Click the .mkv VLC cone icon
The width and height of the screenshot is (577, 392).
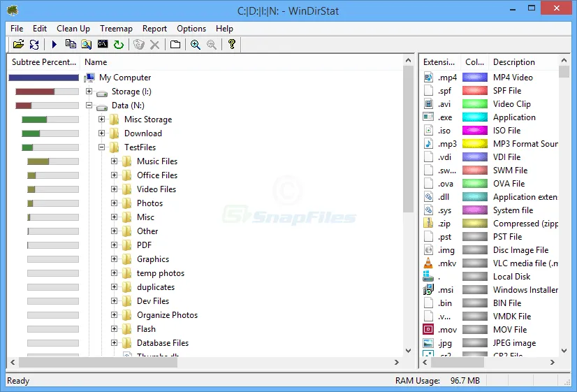(428, 263)
